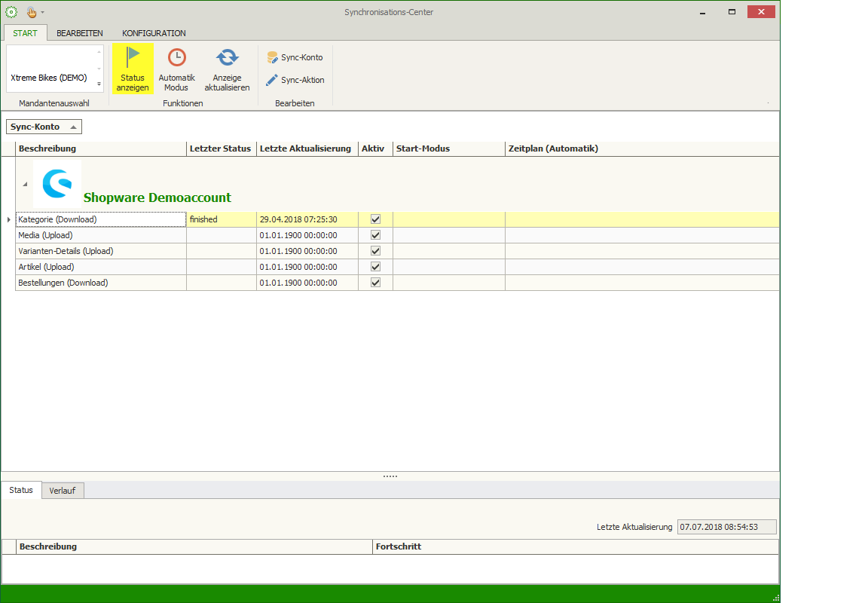
Task: Refresh view with Anzeige aktualisieren icon
Action: [227, 58]
